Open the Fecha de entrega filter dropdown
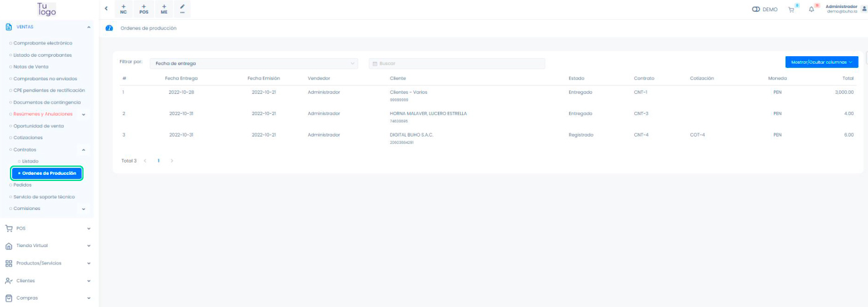This screenshot has width=868, height=307. point(254,63)
